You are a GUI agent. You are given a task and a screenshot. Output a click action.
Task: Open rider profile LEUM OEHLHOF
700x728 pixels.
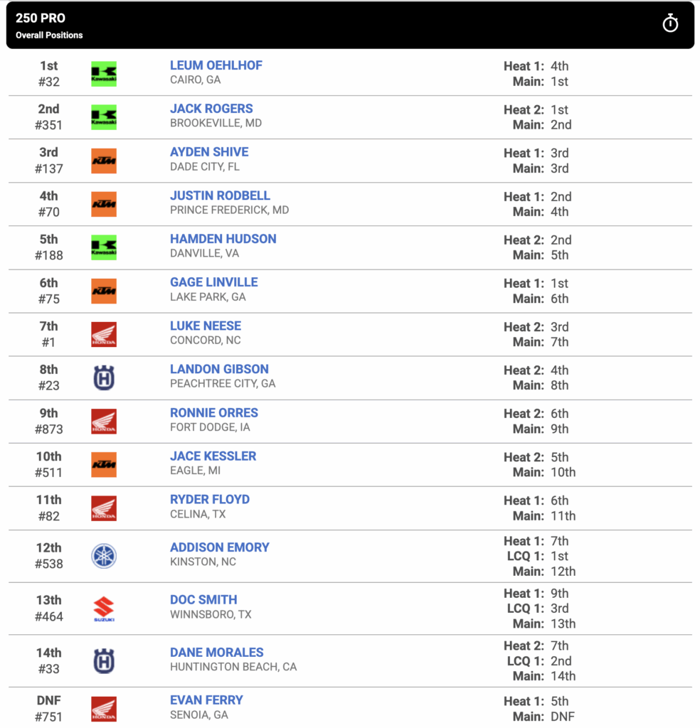point(216,65)
